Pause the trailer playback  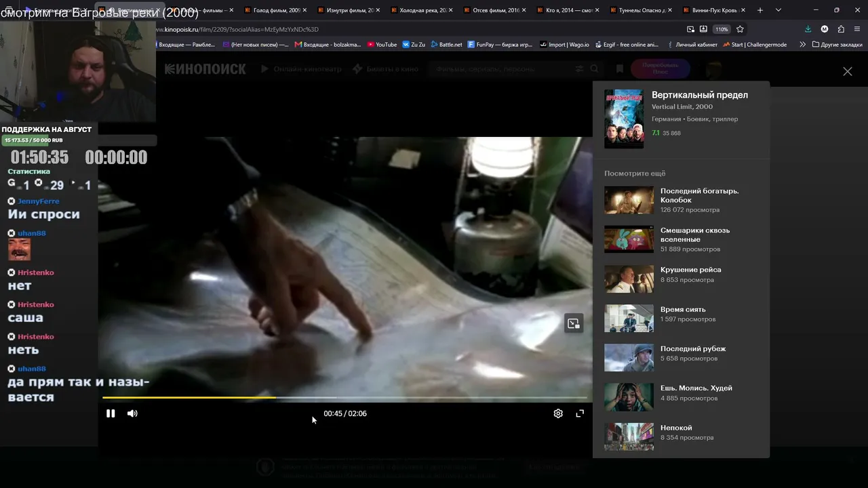[x=111, y=413]
